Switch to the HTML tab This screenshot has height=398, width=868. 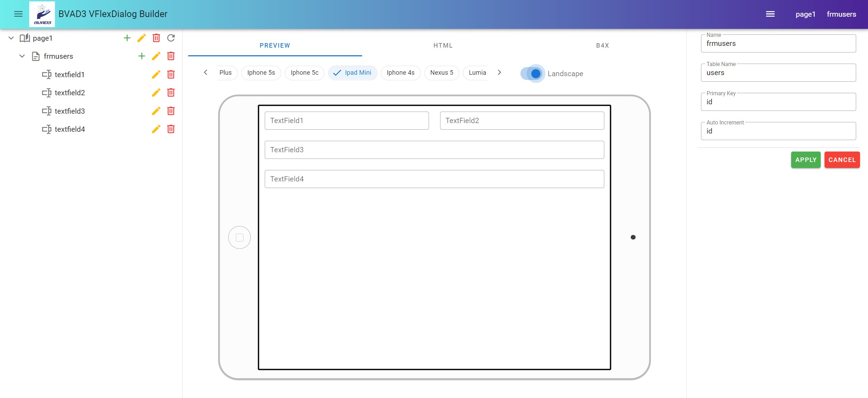coord(443,46)
